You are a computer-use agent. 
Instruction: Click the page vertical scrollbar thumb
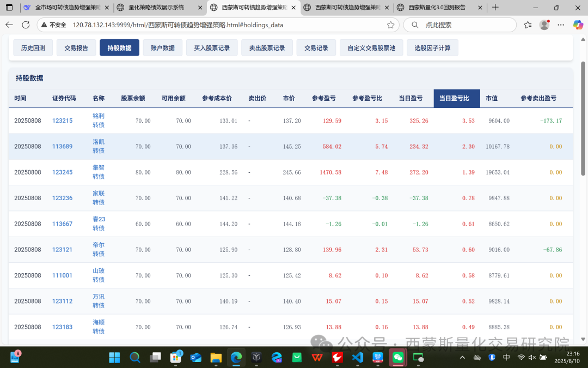tap(583, 118)
